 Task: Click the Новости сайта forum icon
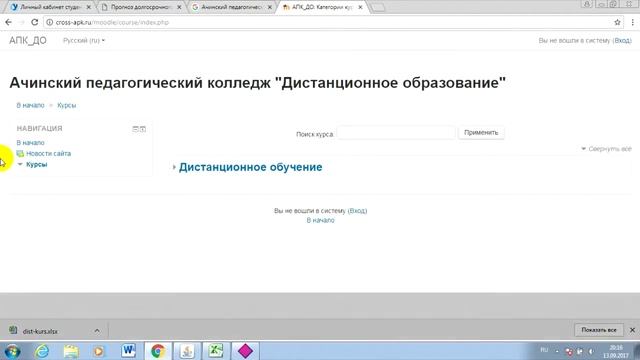pyautogui.click(x=20, y=153)
